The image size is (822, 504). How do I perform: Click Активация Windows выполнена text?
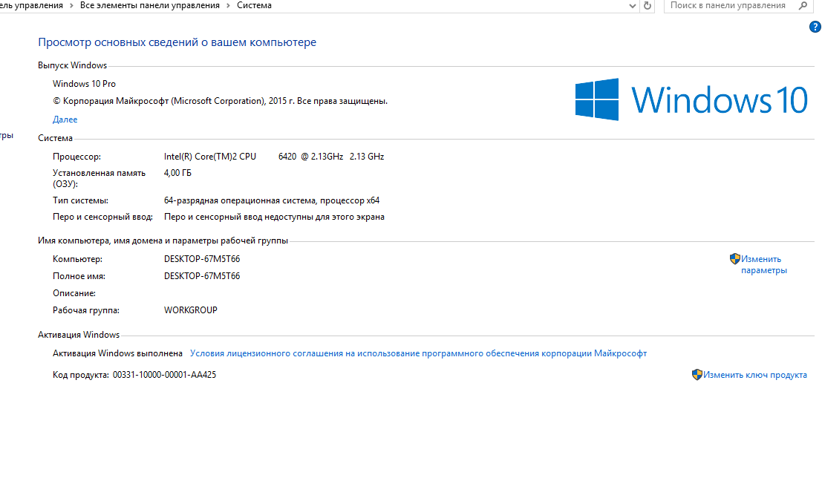(x=117, y=353)
